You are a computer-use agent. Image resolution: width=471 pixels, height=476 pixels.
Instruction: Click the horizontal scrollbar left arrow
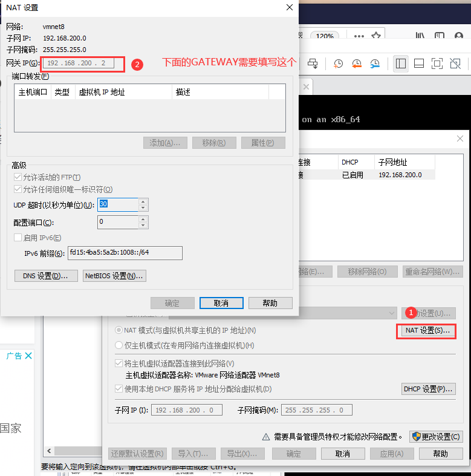49,451
